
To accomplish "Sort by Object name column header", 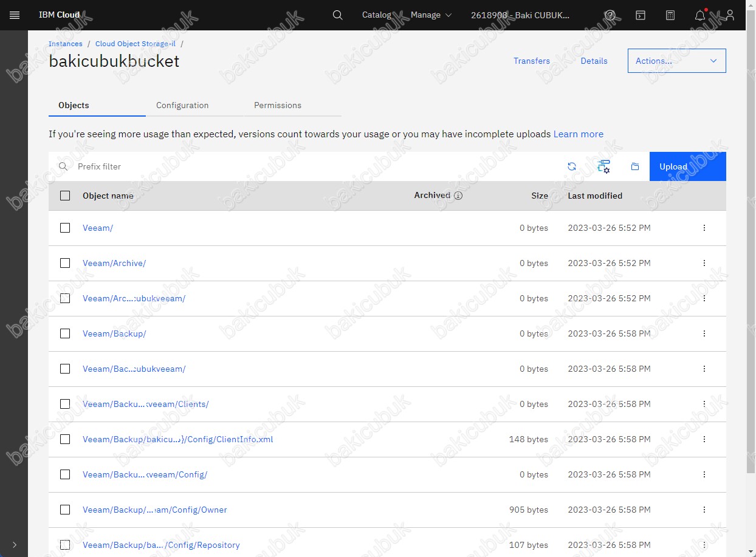I will 108,196.
